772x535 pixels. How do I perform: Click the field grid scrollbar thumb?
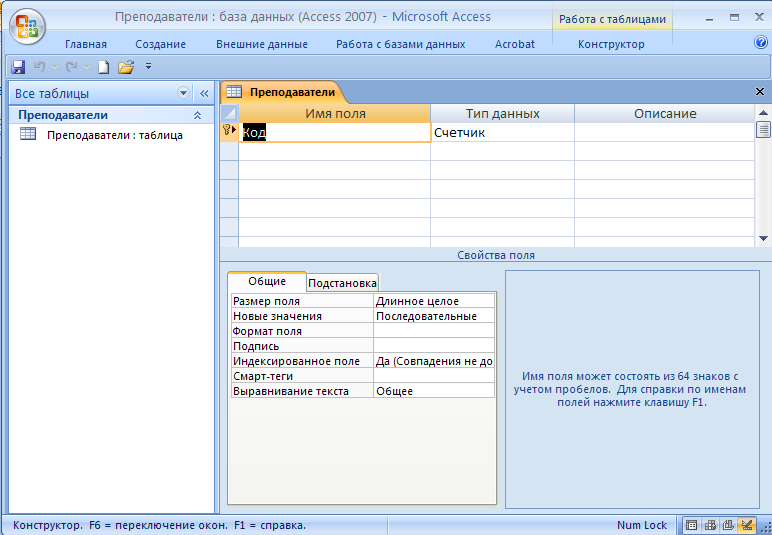(763, 130)
